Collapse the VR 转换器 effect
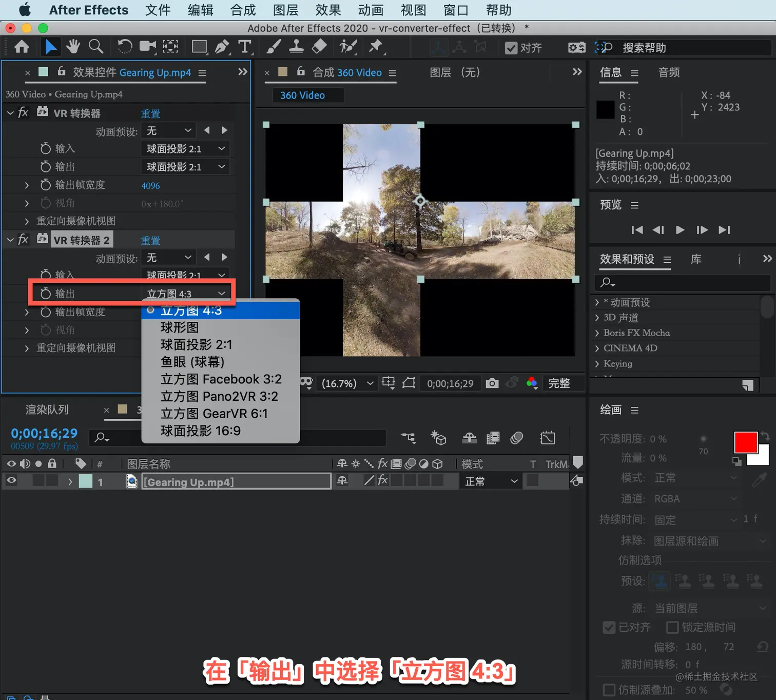776x700 pixels. click(10, 112)
